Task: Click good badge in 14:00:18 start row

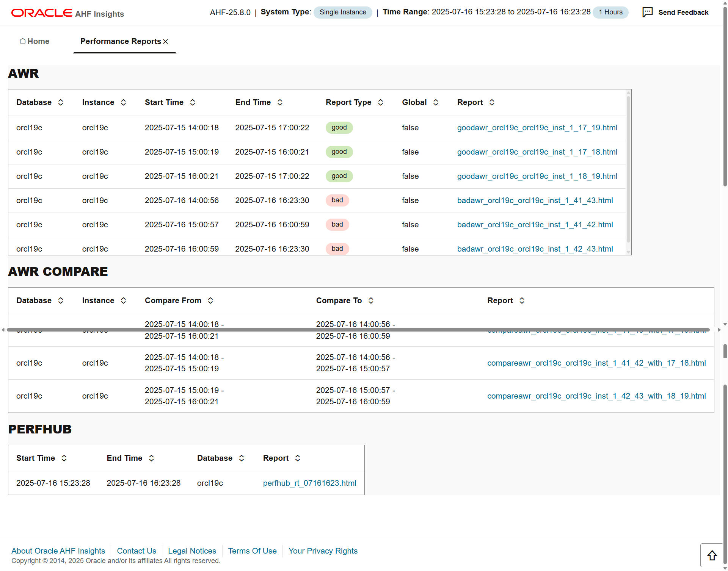Action: [339, 128]
